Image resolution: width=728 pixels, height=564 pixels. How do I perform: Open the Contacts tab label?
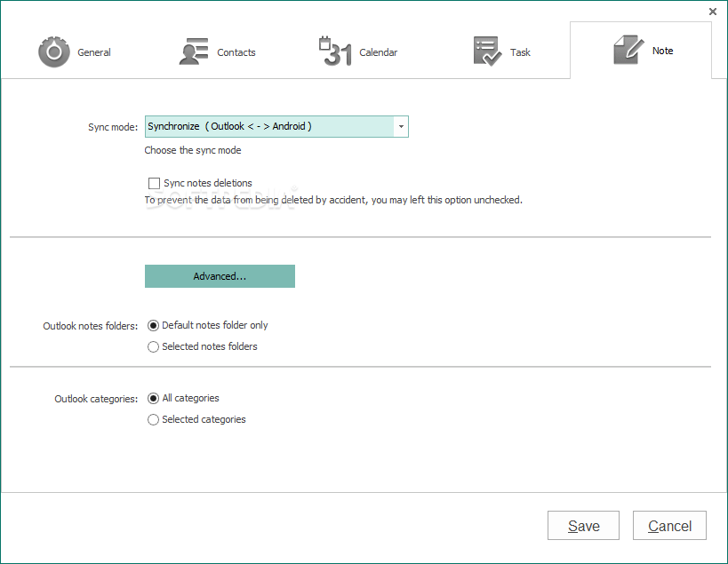[x=236, y=52]
